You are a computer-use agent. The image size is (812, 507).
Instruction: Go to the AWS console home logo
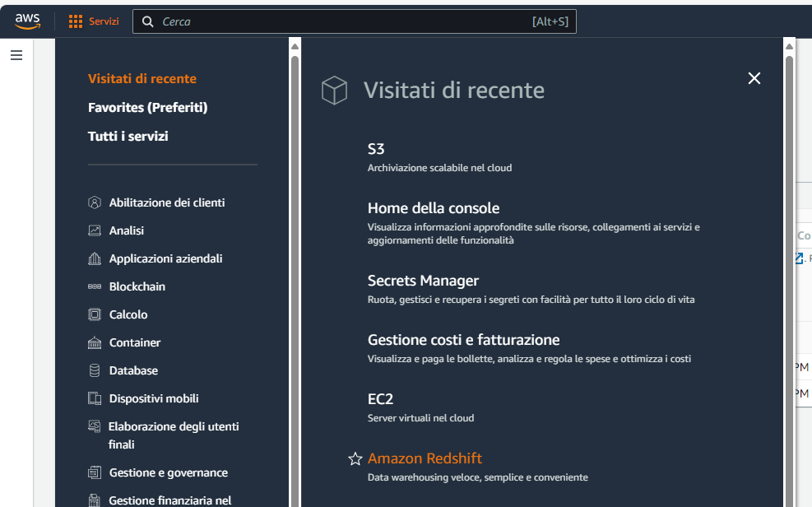point(27,21)
